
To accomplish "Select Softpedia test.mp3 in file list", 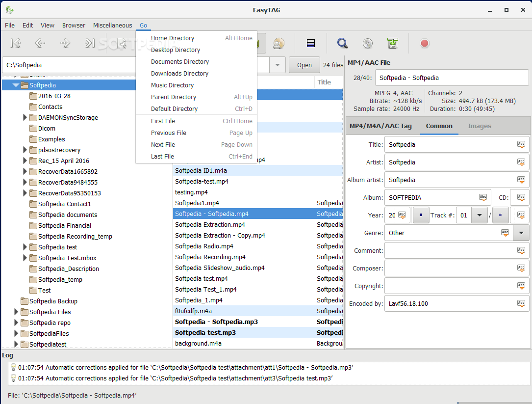I will [258, 332].
